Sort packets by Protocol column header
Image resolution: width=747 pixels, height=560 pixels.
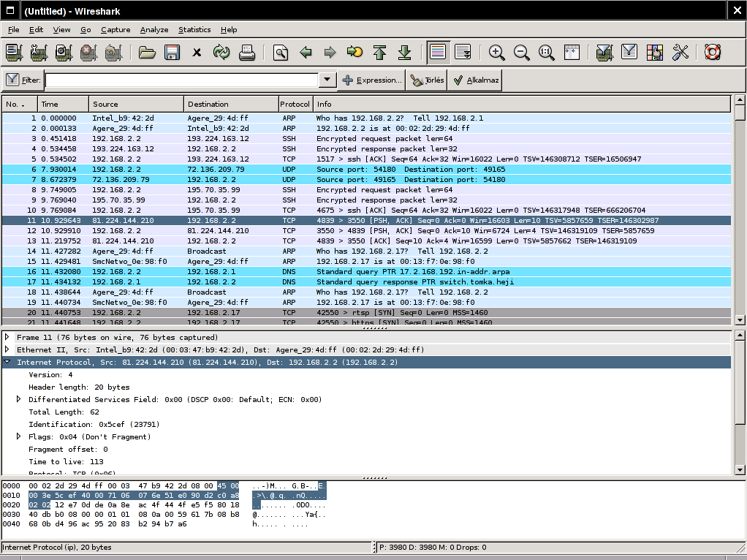[295, 104]
